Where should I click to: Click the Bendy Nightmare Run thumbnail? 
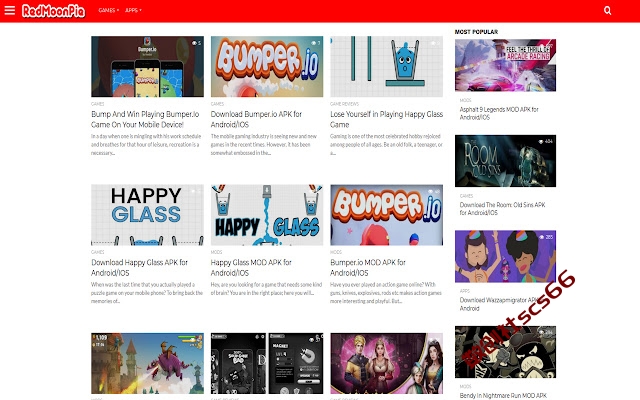point(505,352)
